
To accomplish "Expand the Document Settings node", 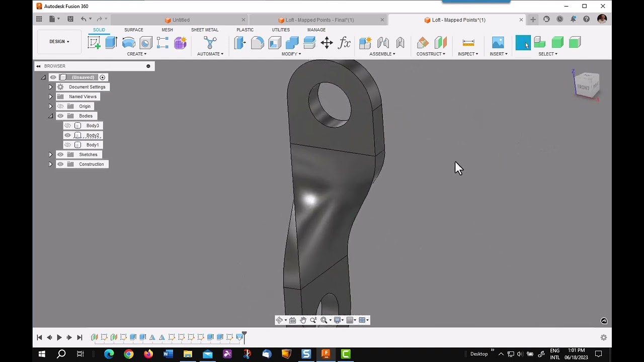I will click(50, 87).
